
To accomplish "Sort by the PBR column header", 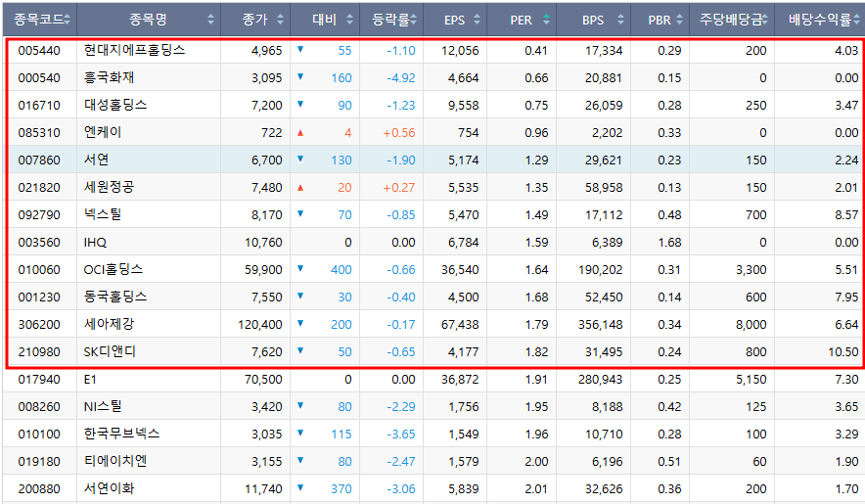I will coord(660,20).
